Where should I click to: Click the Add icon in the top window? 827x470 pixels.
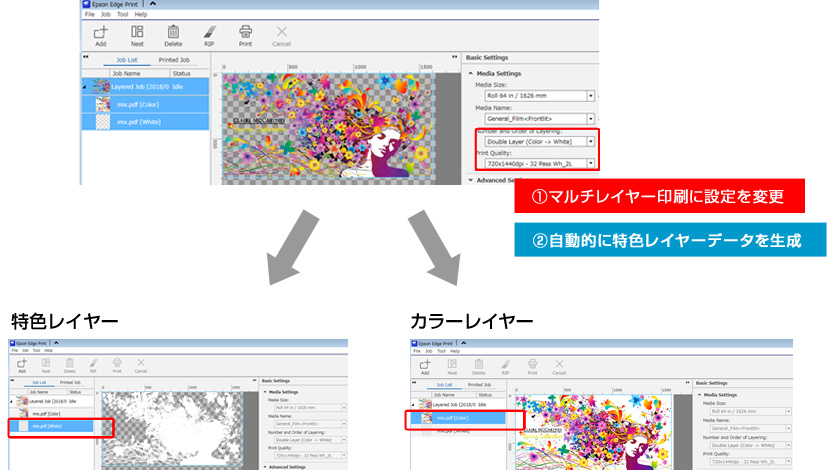coord(101,33)
